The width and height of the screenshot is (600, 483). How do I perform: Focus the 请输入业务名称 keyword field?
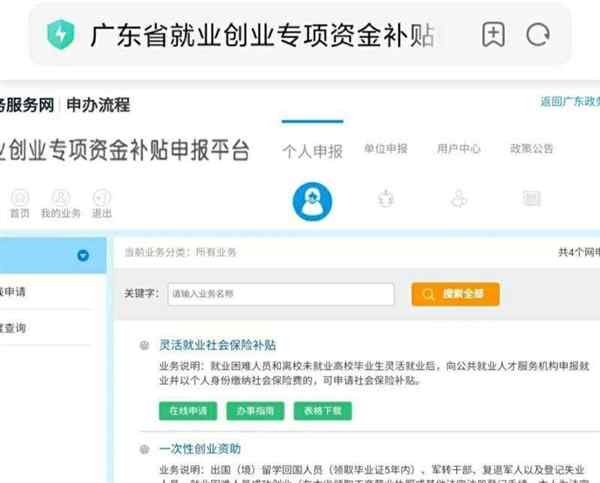281,294
